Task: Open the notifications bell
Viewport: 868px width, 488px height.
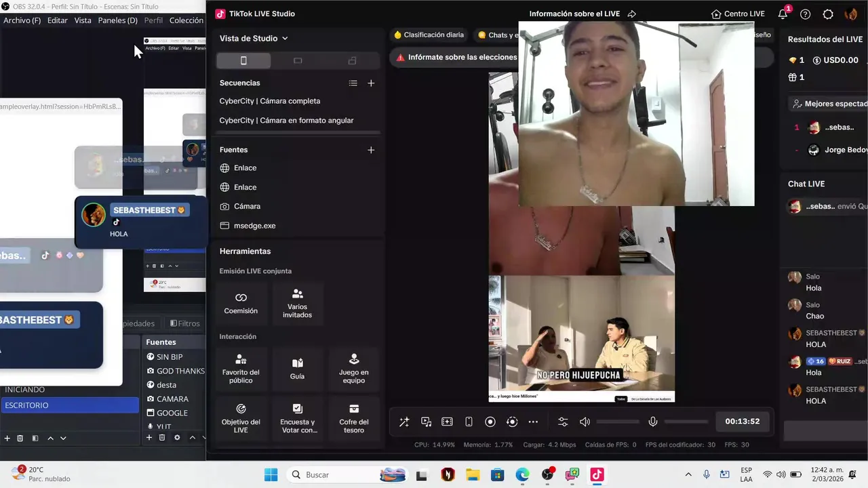Action: point(783,14)
